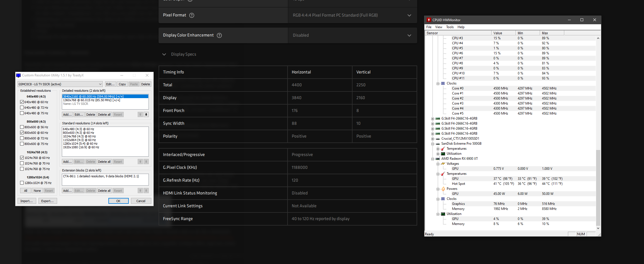
Task: Open the View menu in HWMonitor
Action: coord(439,27)
